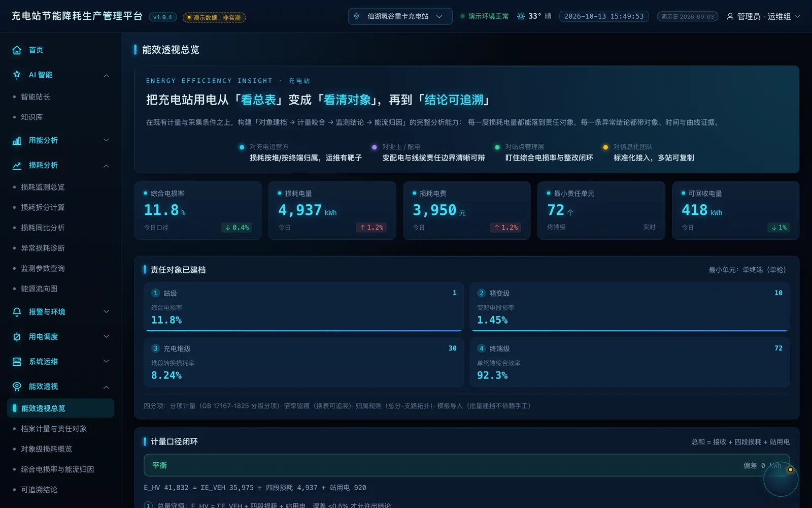The width and height of the screenshot is (812, 508).
Task: Go to 损耗拆分计算
Action: click(60, 207)
